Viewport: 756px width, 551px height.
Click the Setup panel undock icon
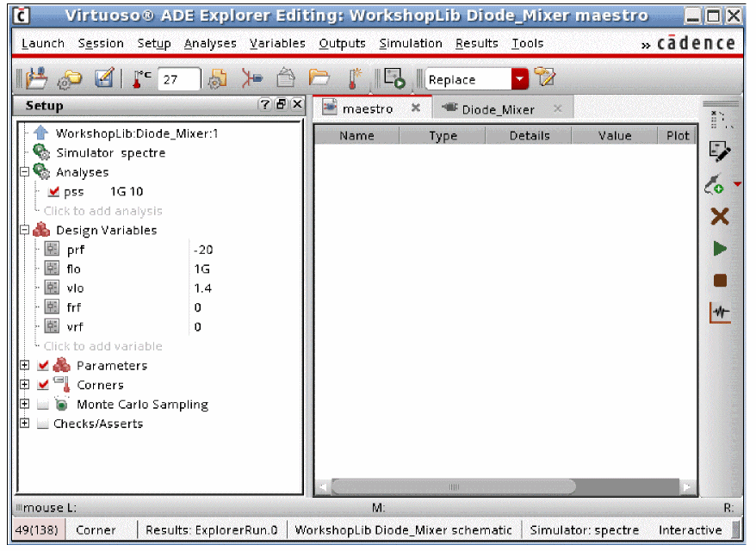coord(281,104)
